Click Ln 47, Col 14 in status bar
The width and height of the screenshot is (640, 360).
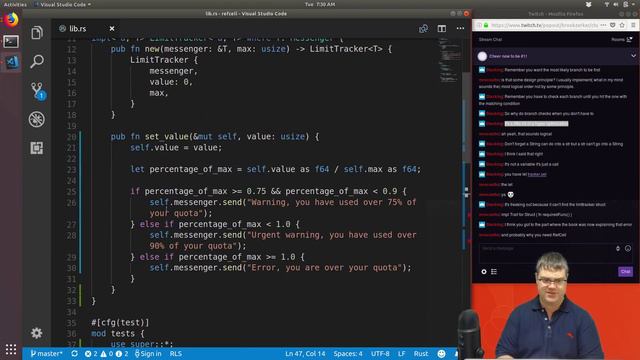tap(305, 354)
